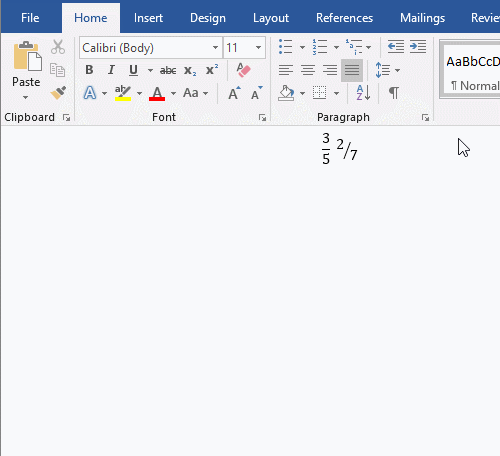Viewport: 500px width, 456px height.
Task: Clear all formatting with eraser icon
Action: coord(243,70)
